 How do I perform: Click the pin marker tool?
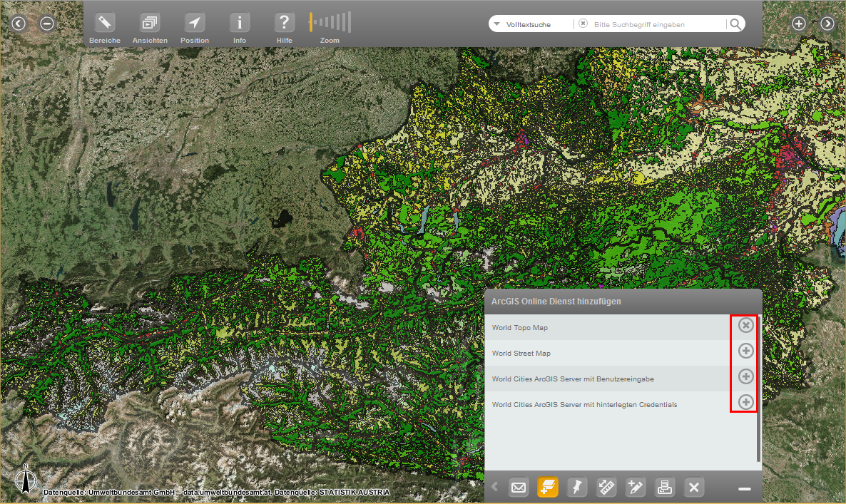tap(577, 487)
